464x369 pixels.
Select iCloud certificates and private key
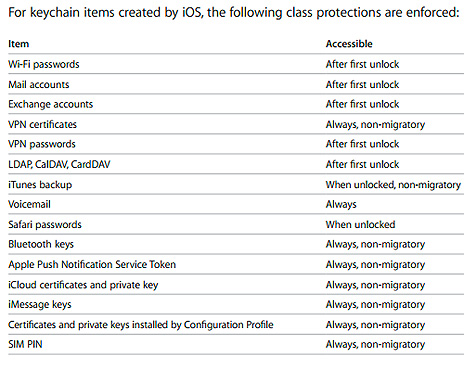click(x=83, y=285)
